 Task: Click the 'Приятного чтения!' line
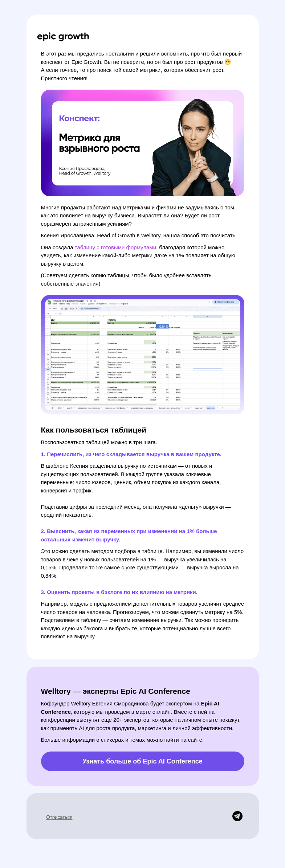[x=64, y=78]
